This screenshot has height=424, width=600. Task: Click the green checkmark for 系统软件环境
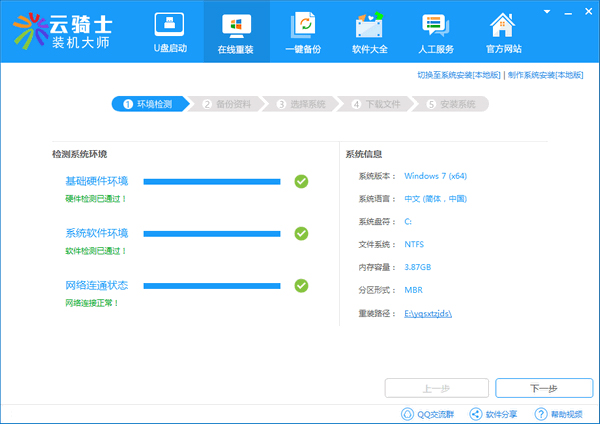click(301, 233)
